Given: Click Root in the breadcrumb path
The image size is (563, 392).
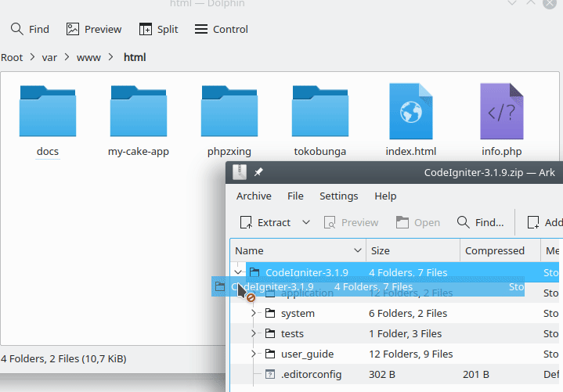Looking at the screenshot, I should 12,57.
